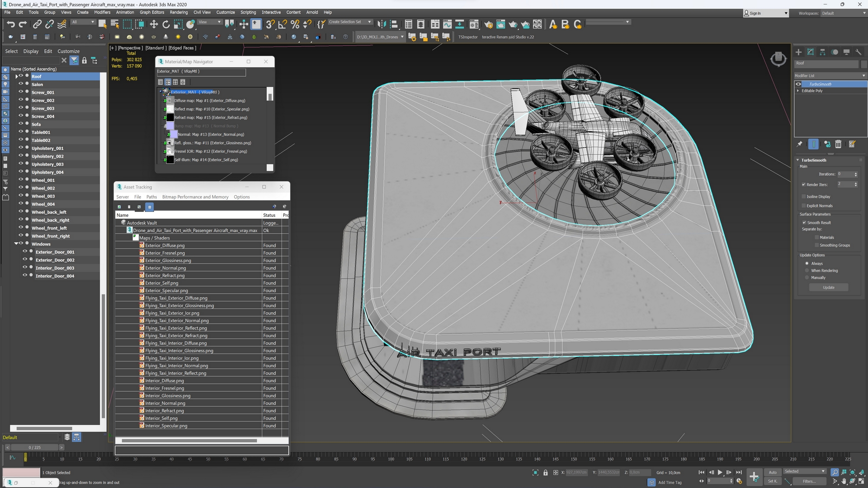The height and width of the screenshot is (488, 868).
Task: Click Make Unique icon under modifier stack
Action: pos(827,144)
